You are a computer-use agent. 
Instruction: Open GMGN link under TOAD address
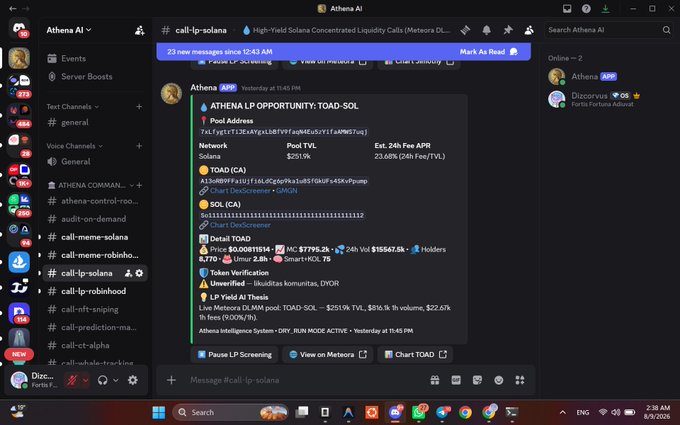(287, 191)
